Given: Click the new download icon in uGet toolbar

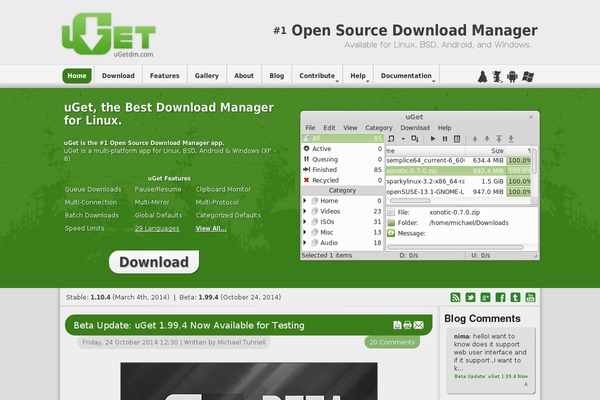Looking at the screenshot, I should pyautogui.click(x=391, y=139).
